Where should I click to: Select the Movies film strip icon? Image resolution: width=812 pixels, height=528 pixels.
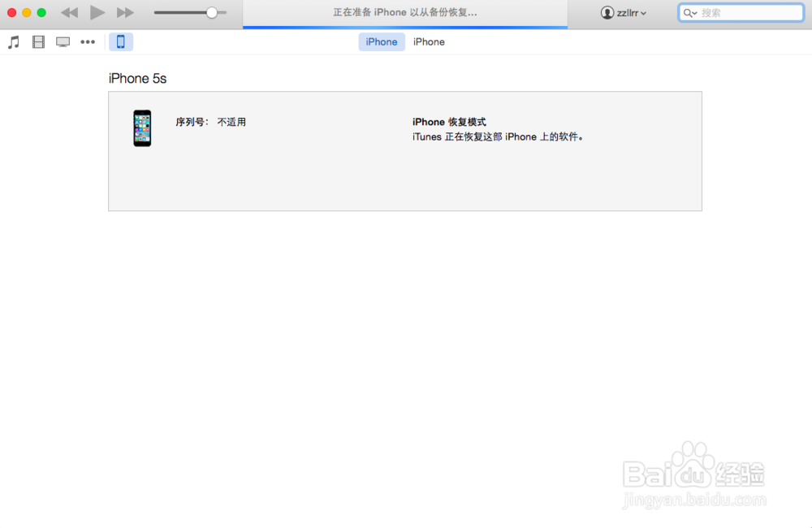38,41
